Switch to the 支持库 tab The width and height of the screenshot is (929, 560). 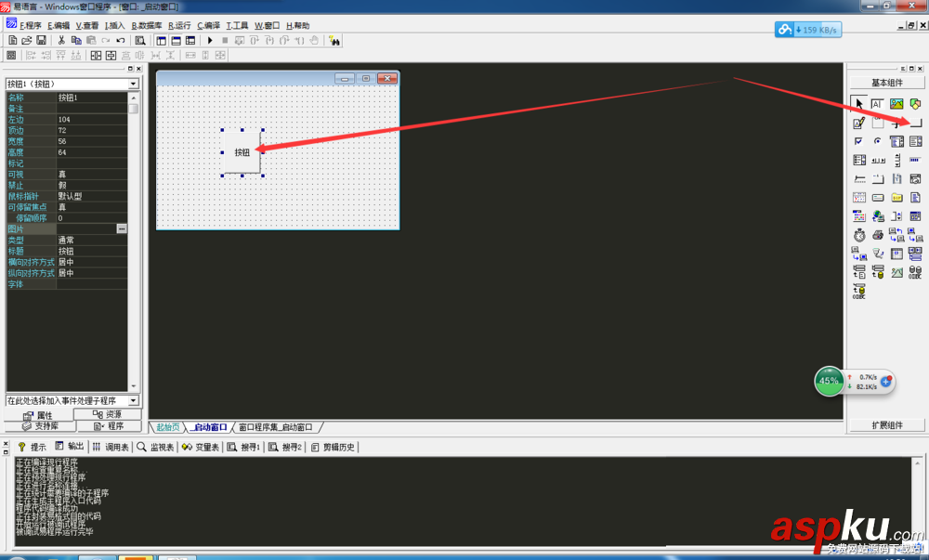[40, 426]
